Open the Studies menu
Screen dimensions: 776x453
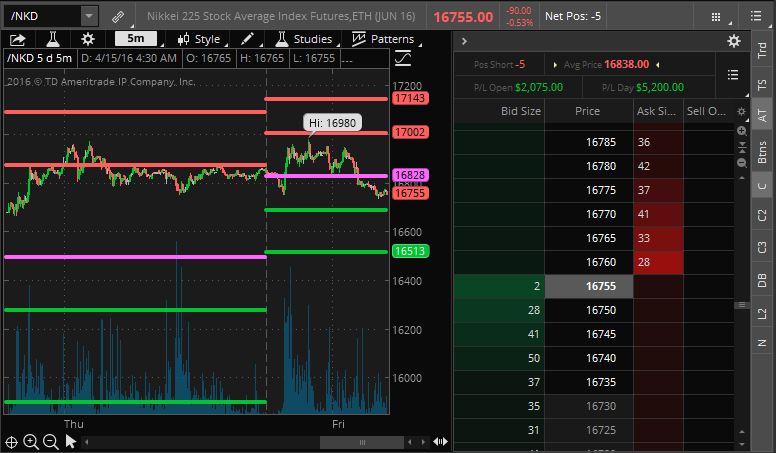click(304, 39)
